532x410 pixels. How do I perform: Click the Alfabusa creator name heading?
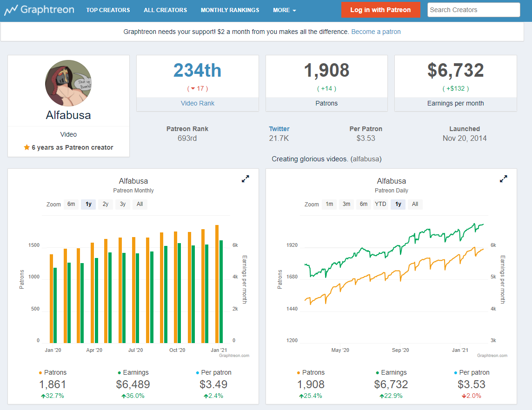click(x=68, y=115)
